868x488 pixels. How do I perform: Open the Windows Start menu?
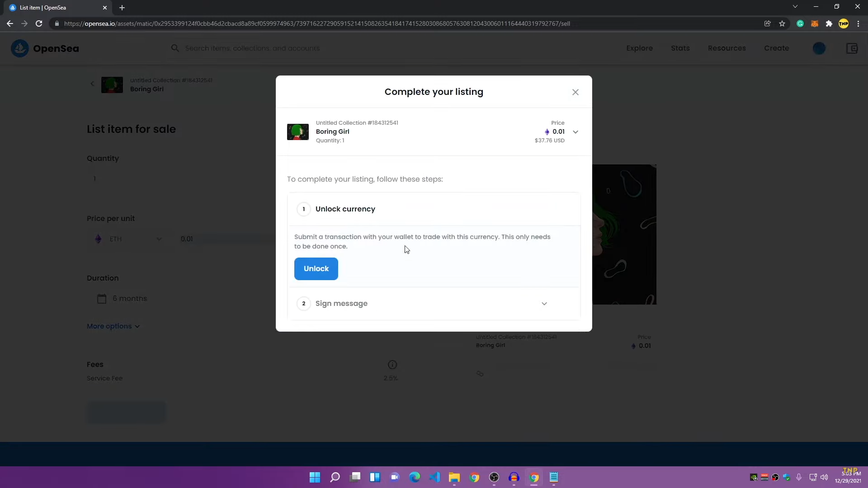(x=315, y=477)
